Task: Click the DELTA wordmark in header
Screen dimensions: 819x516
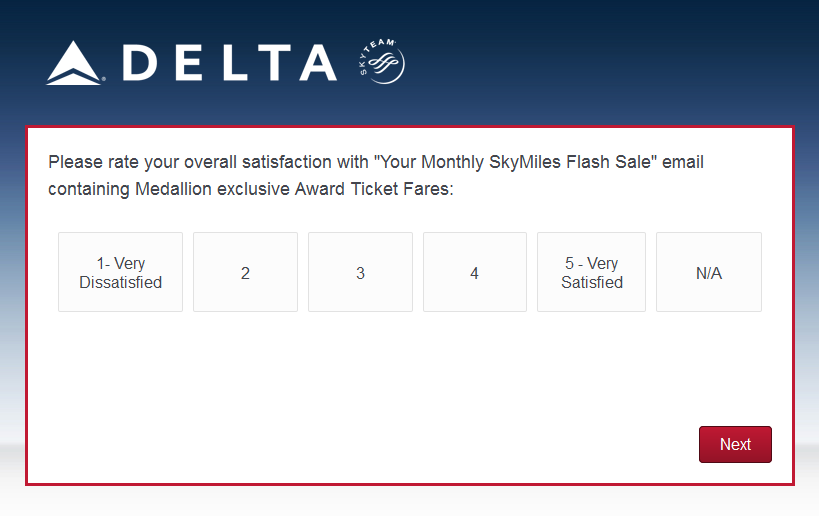Action: tap(229, 63)
